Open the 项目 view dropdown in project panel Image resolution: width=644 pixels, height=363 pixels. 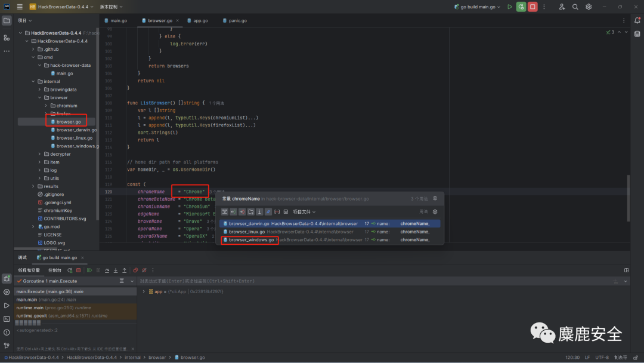(24, 20)
